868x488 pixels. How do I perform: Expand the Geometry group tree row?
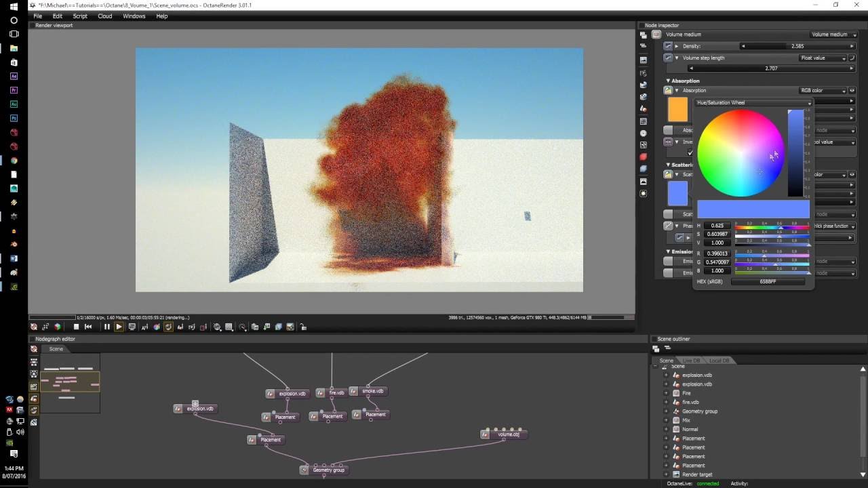tap(666, 411)
